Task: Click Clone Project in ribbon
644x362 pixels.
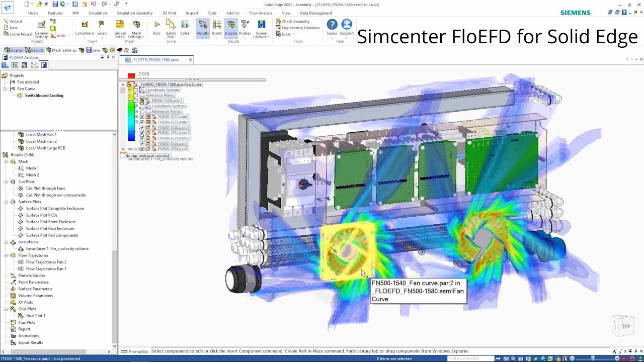Action: pyautogui.click(x=18, y=34)
